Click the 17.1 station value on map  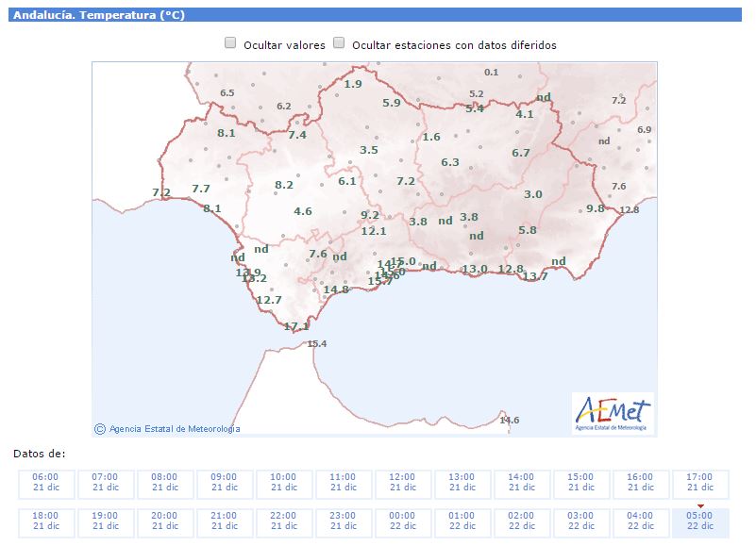pyautogui.click(x=296, y=326)
